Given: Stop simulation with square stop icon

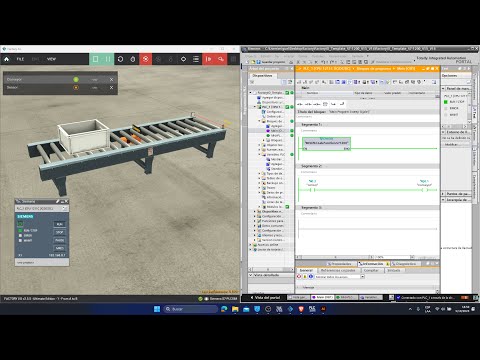Looking at the screenshot, I should click(x=95, y=59).
